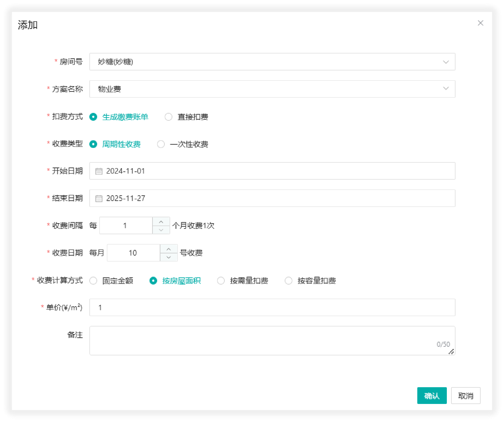
Task: Choose 固定金额 calculation method
Action: [93, 281]
